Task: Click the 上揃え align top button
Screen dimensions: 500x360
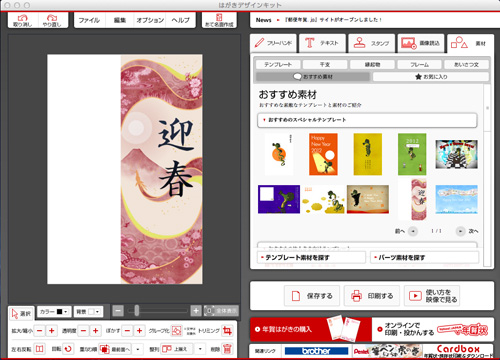Action: (x=177, y=349)
